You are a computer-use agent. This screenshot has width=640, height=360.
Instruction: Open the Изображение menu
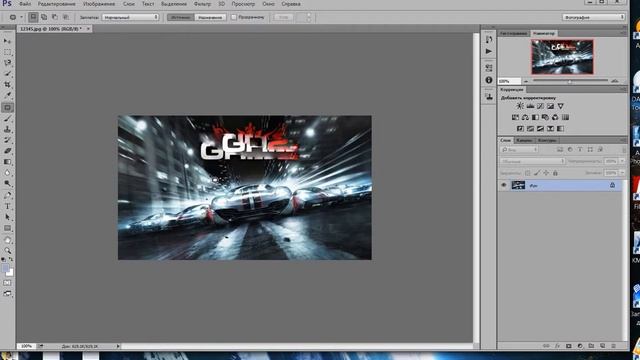pos(99,4)
